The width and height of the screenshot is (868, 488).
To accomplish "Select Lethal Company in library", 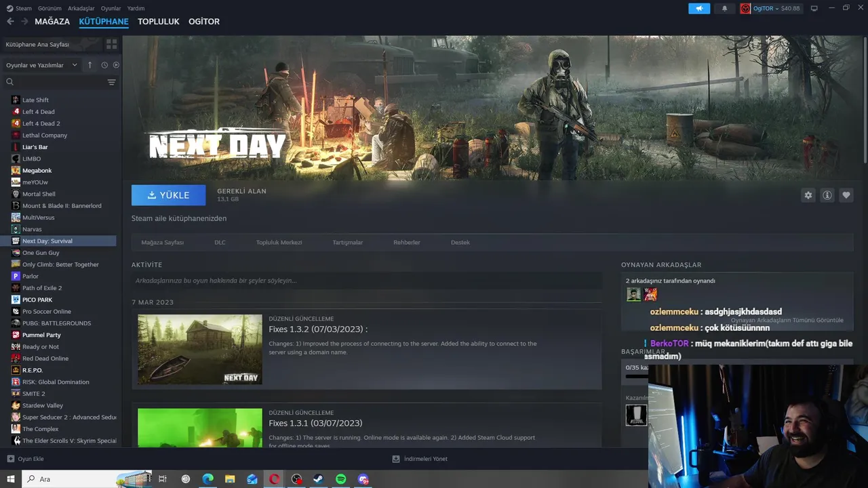I will click(45, 136).
